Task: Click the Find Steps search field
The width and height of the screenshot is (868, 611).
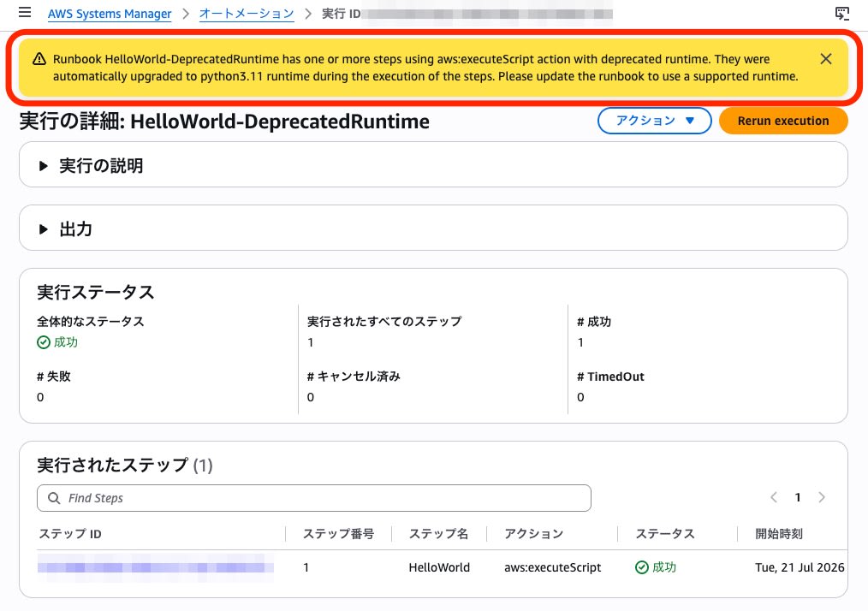Action: tap(314, 498)
